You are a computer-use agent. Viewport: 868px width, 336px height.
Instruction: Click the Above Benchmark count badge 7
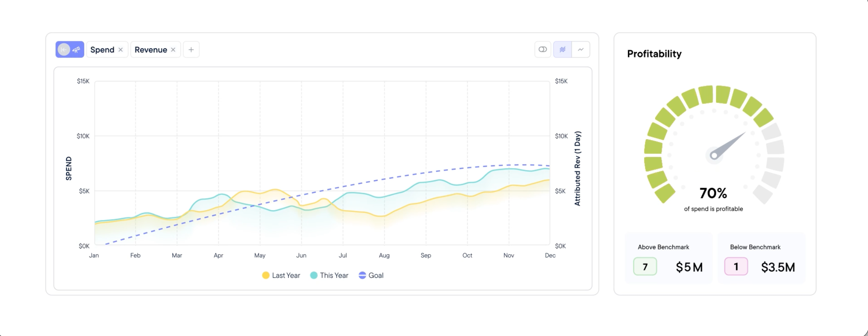645,267
